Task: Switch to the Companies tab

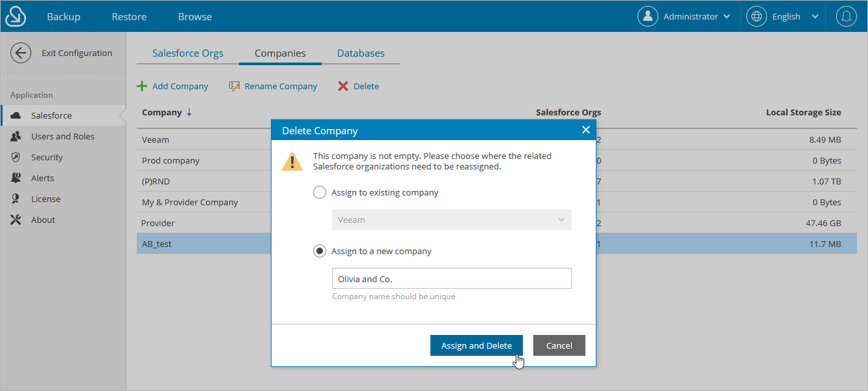Action: pyautogui.click(x=280, y=53)
